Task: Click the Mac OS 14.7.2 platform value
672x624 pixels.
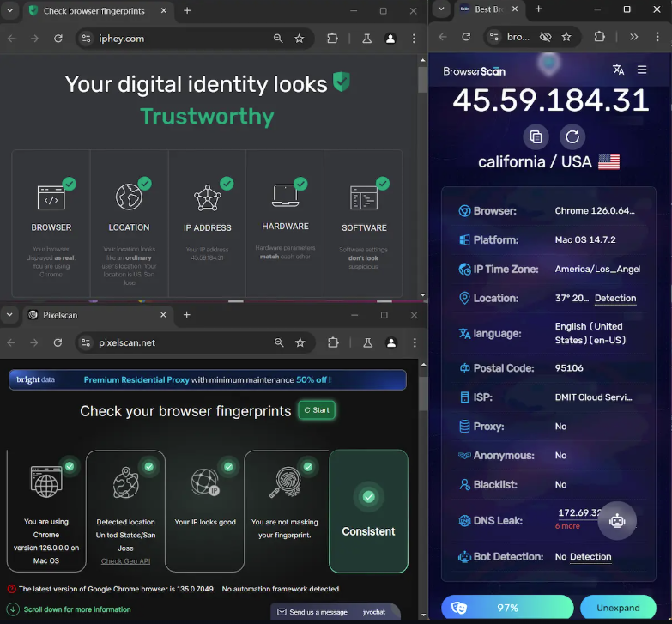Action: click(585, 240)
